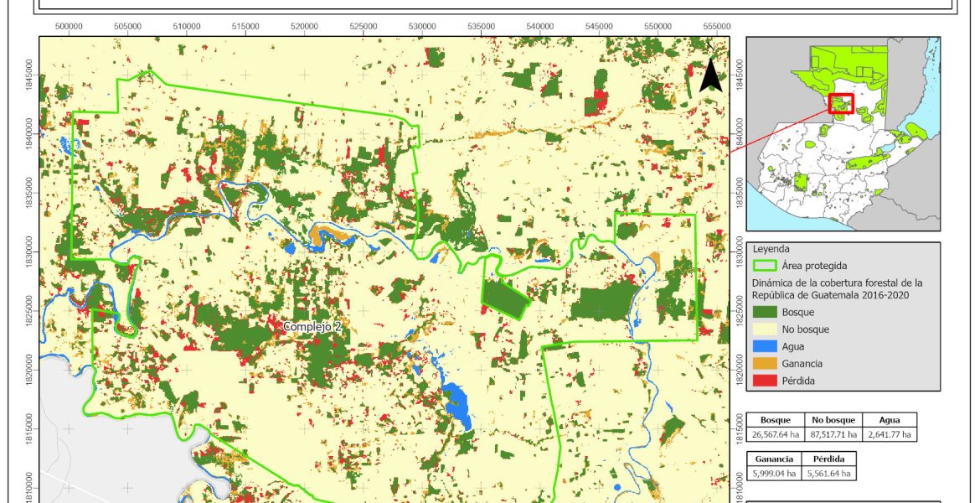Click the Bosque dark green legend swatch
The image size is (980, 503).
[764, 312]
